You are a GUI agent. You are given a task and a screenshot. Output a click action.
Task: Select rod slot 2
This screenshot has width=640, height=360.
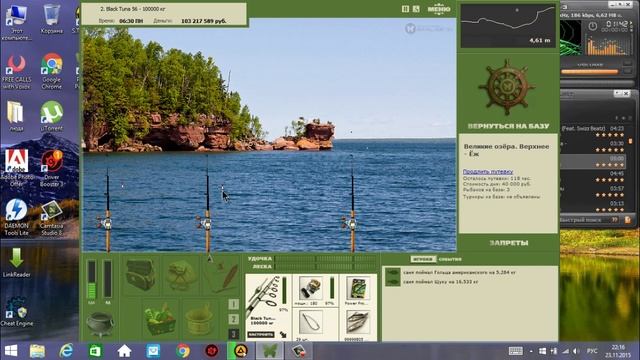tap(233, 319)
